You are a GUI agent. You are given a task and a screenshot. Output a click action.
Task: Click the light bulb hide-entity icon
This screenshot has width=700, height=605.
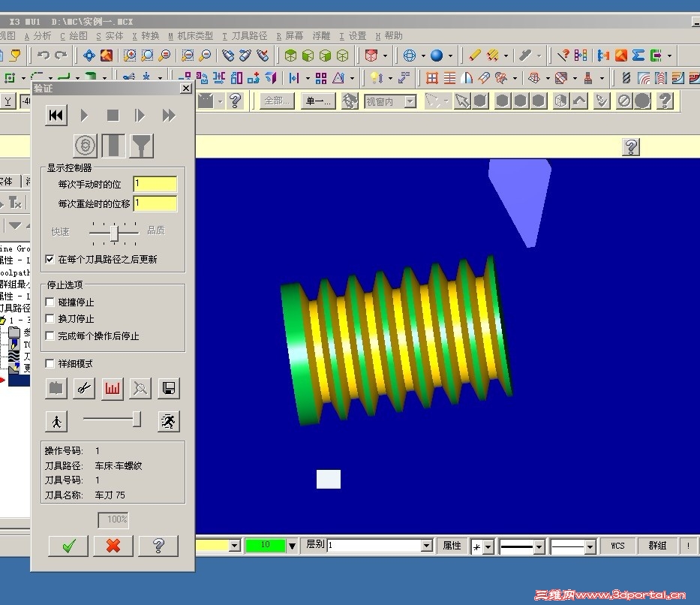[377, 78]
